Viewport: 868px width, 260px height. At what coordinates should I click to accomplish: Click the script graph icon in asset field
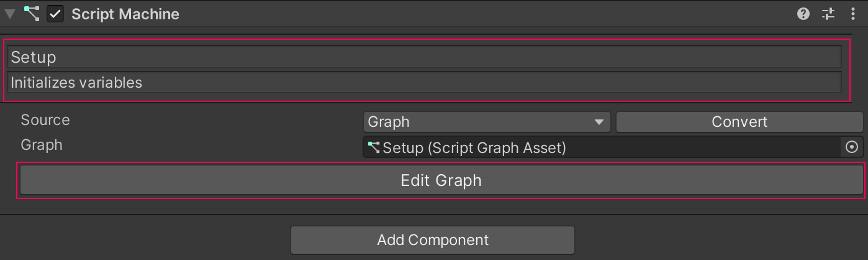374,147
